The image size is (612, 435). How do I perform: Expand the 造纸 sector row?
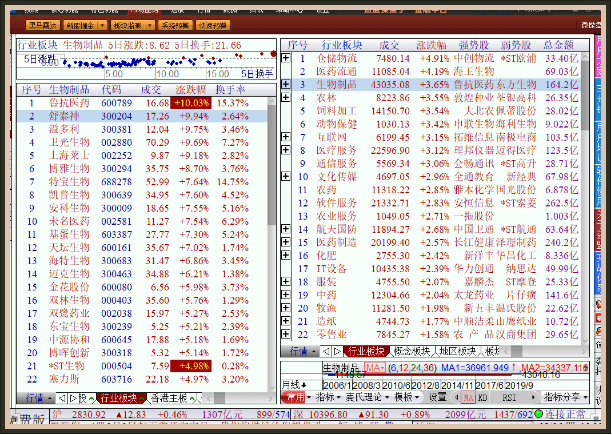[286, 321]
